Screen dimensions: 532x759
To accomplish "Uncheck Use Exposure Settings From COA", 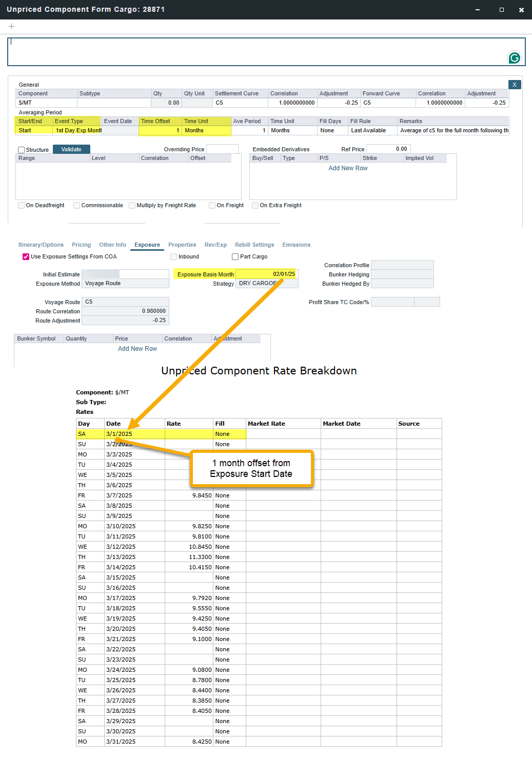I will (x=26, y=256).
